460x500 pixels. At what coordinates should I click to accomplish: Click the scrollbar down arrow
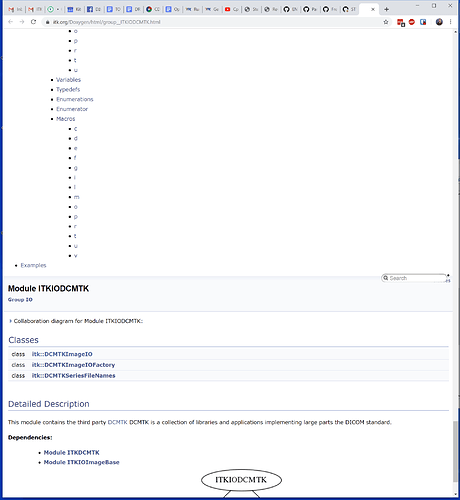click(455, 494)
